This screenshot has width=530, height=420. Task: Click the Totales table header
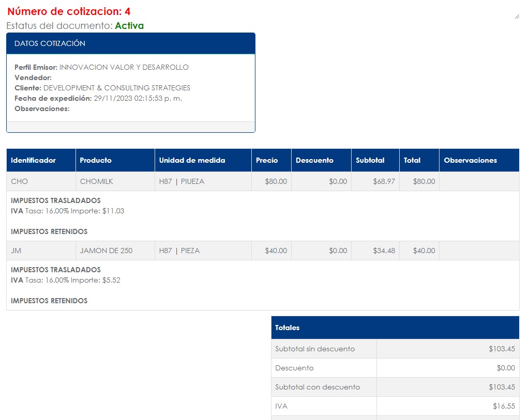point(395,328)
